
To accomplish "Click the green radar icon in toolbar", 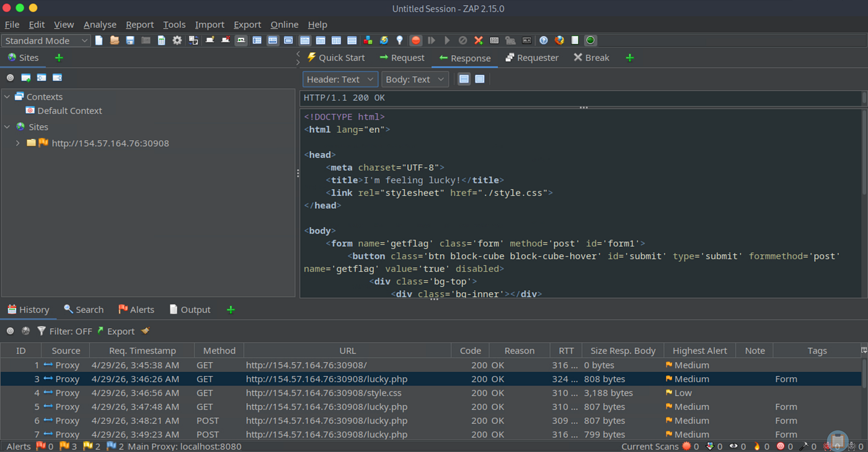I will (x=590, y=40).
